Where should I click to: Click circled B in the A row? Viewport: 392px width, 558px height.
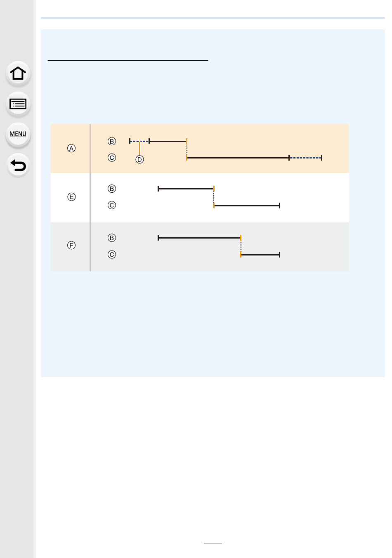112,141
